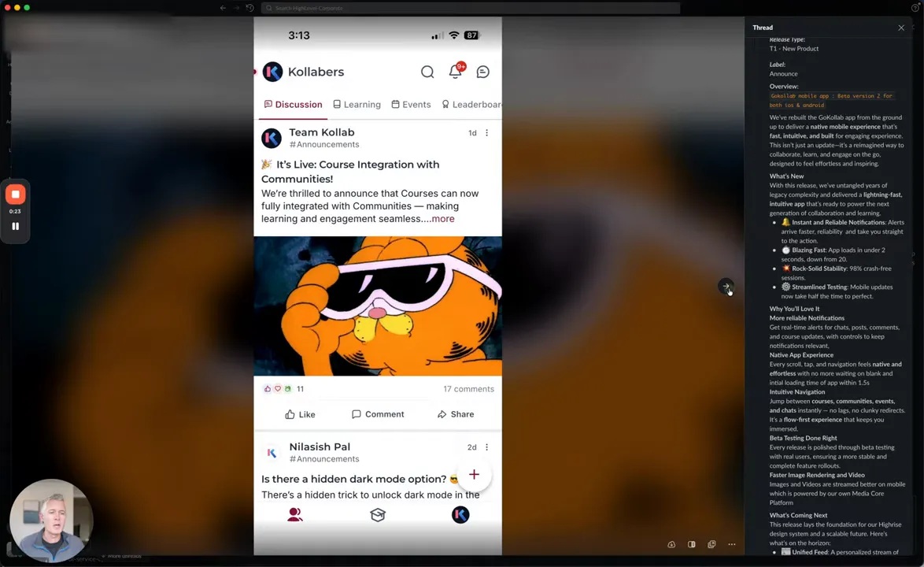
Task: Click 'T1 - New Product' release type text
Action: click(794, 49)
